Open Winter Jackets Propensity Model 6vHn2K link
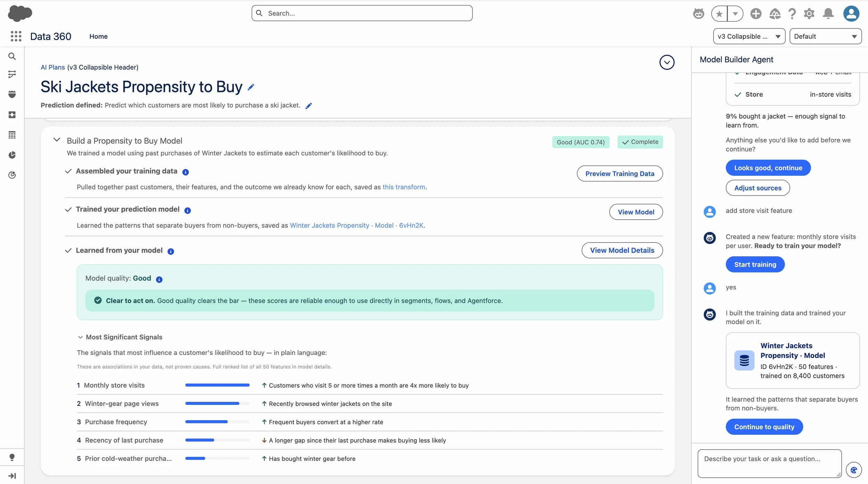868x484 pixels. click(x=357, y=226)
